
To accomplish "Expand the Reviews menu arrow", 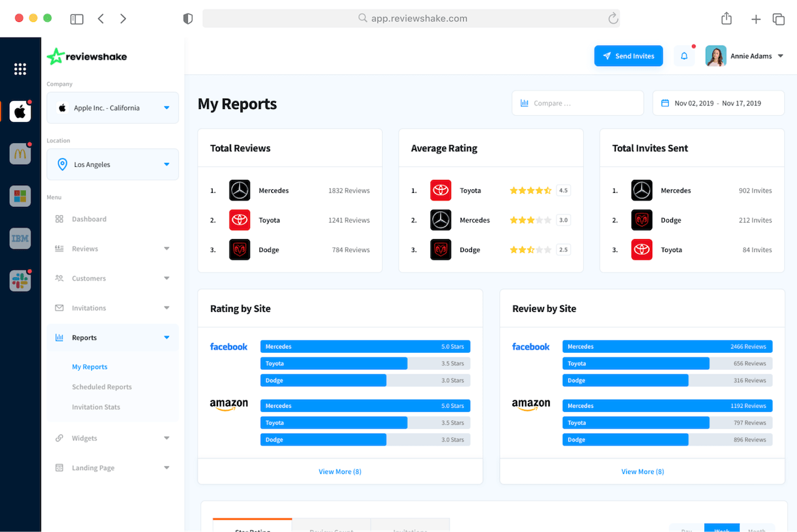I will [166, 249].
